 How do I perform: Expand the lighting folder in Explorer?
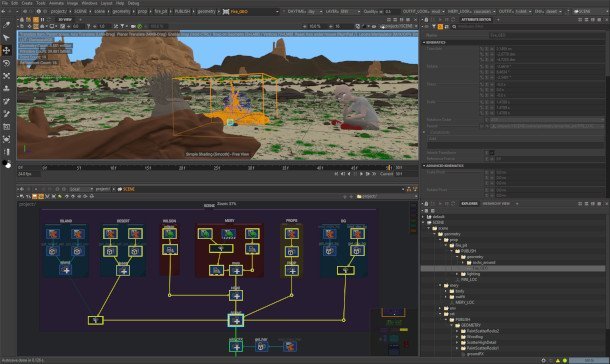458,274
